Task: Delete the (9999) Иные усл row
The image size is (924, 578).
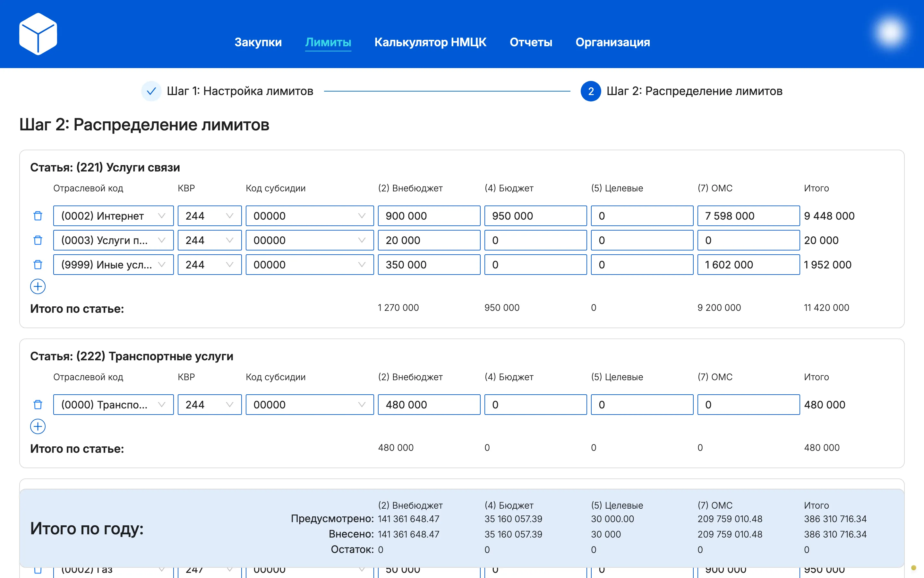Action: coord(38,265)
